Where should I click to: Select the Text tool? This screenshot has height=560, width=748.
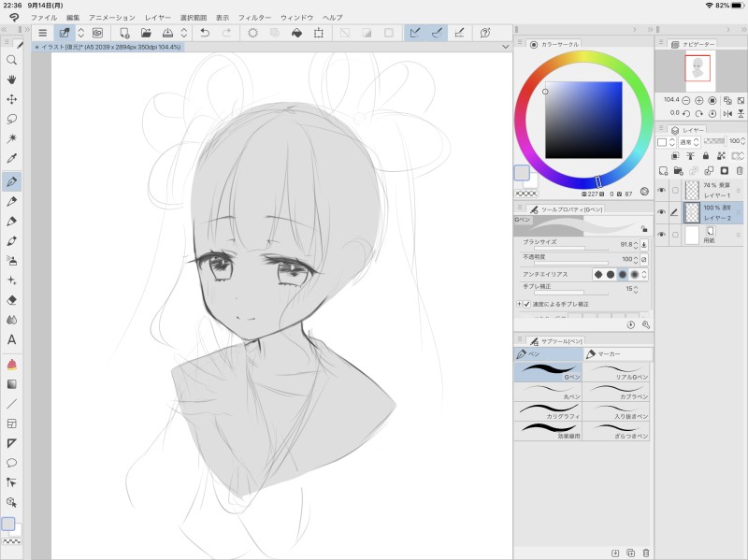point(11,339)
